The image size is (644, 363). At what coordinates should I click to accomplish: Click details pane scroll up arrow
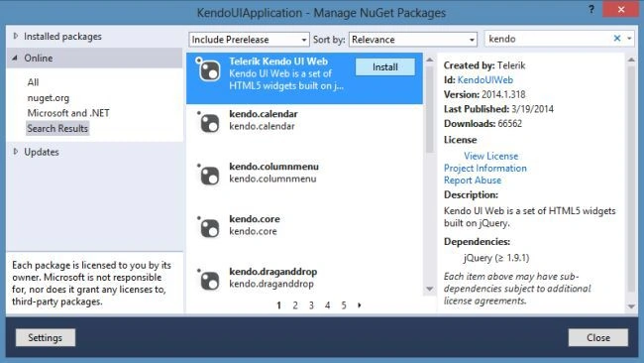click(631, 60)
